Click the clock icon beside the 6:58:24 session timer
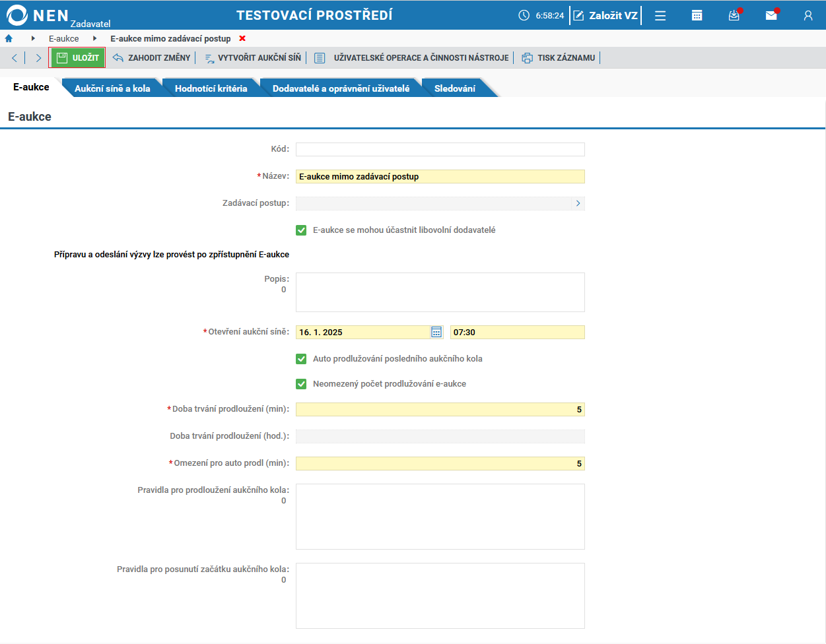The width and height of the screenshot is (826, 644). 524,15
